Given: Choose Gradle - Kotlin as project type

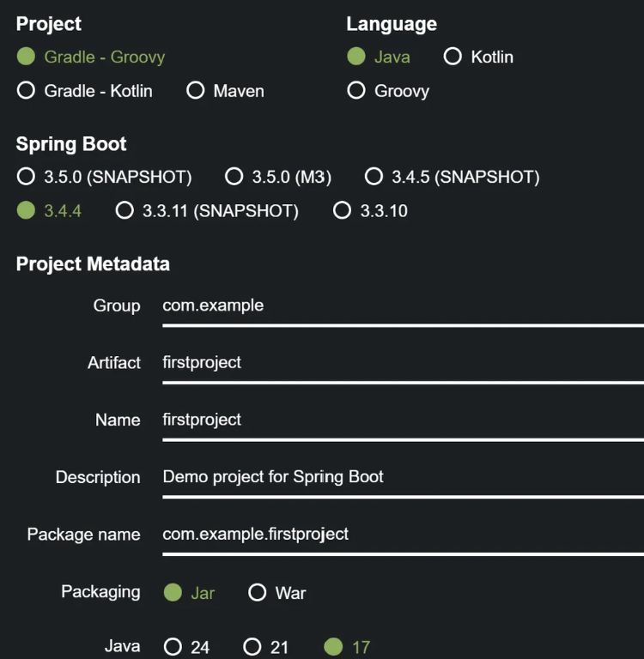Looking at the screenshot, I should 27,90.
